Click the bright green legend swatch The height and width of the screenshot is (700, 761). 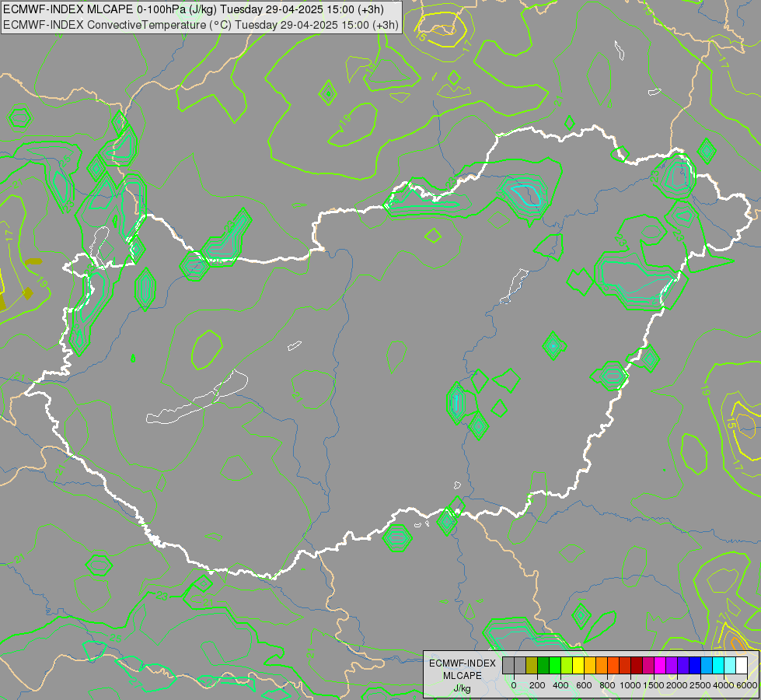555,665
